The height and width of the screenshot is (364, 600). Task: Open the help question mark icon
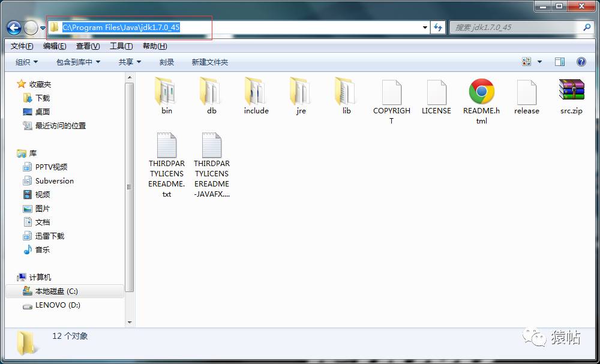[x=581, y=62]
